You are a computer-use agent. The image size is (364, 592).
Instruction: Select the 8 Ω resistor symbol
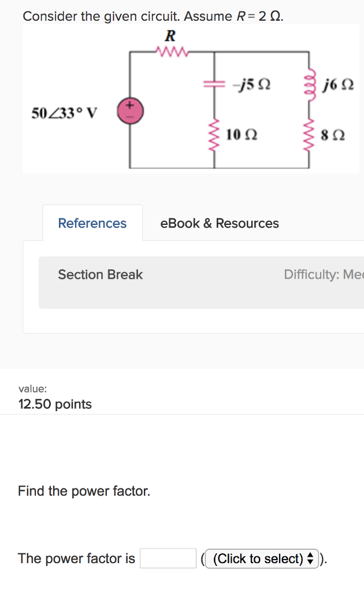(308, 136)
